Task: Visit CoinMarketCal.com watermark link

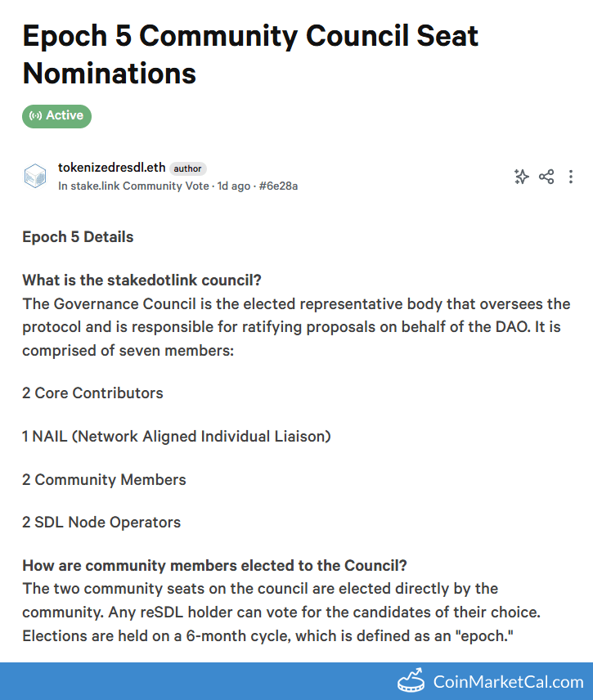Action: click(x=507, y=682)
